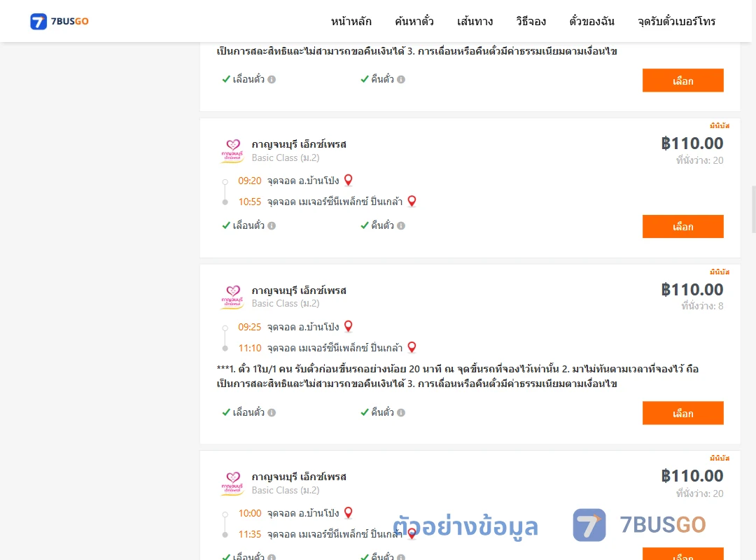
Task: Open คืนตั๋ว info icon for 09:20 trip
Action: (401, 225)
